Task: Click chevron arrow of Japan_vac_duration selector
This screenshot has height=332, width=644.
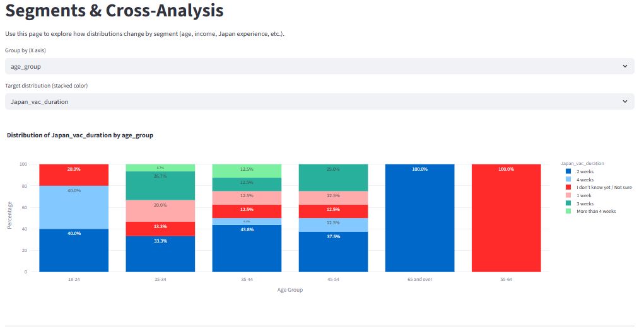Action: [x=624, y=101]
